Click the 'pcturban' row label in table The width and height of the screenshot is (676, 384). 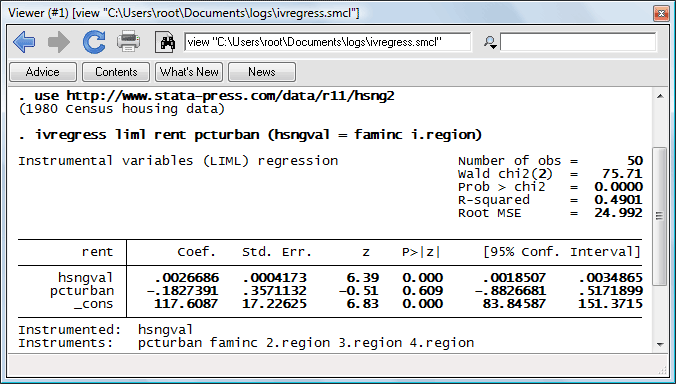[81, 291]
